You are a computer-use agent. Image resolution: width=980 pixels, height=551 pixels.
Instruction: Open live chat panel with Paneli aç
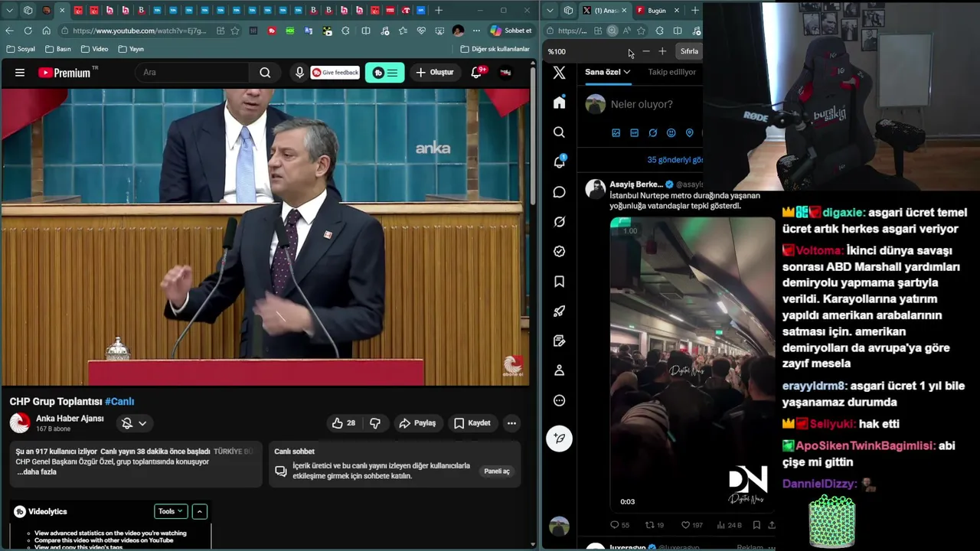tap(496, 471)
